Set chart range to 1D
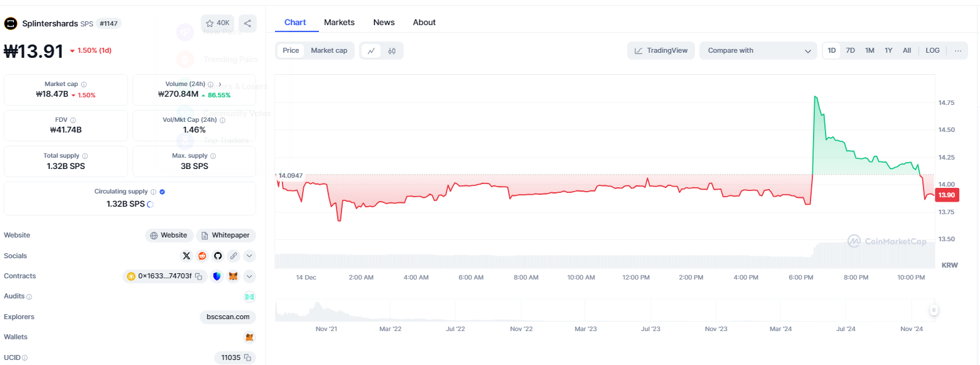 point(832,50)
